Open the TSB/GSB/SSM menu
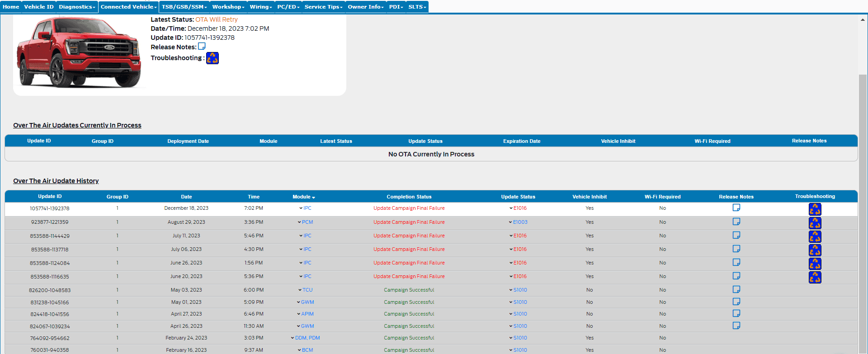This screenshot has height=354, width=868. 184,7
